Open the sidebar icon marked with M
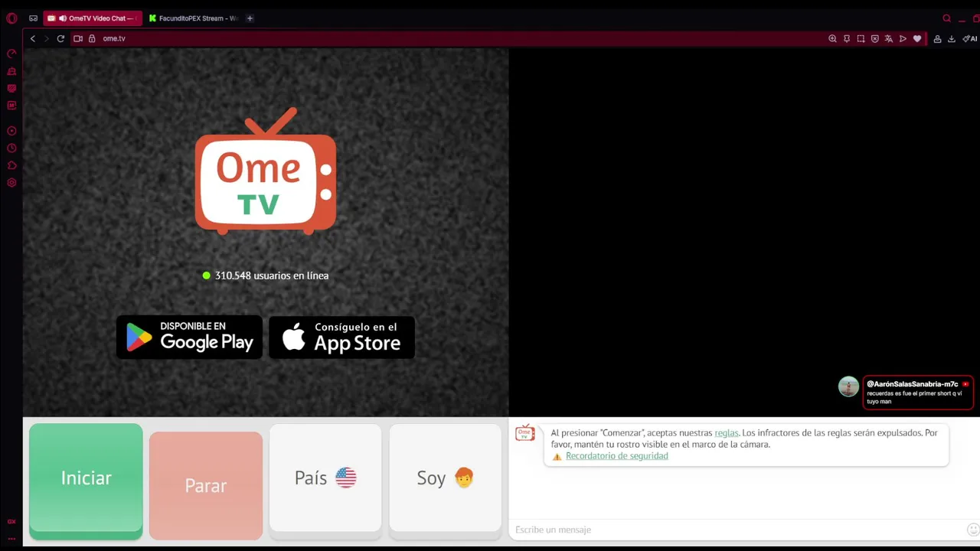This screenshot has width=980, height=551. [x=11, y=106]
